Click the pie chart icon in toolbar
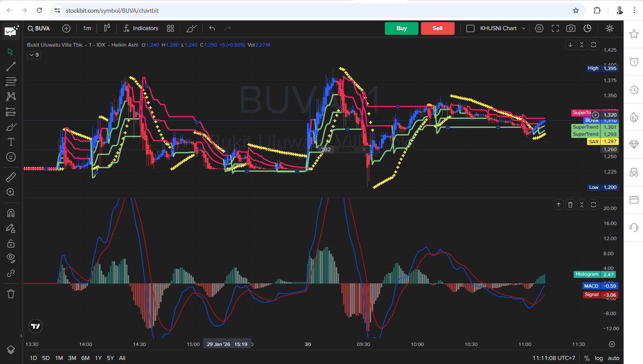643x364 pixels. [x=588, y=28]
